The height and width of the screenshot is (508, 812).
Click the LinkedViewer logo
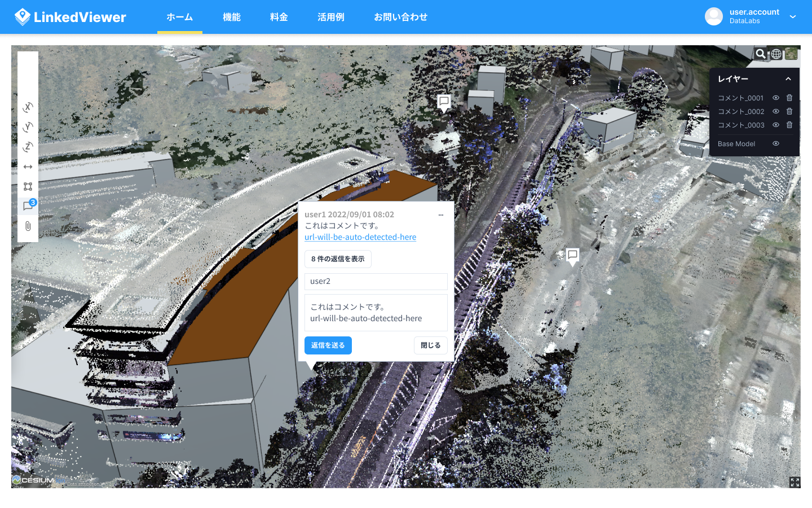[x=70, y=17]
